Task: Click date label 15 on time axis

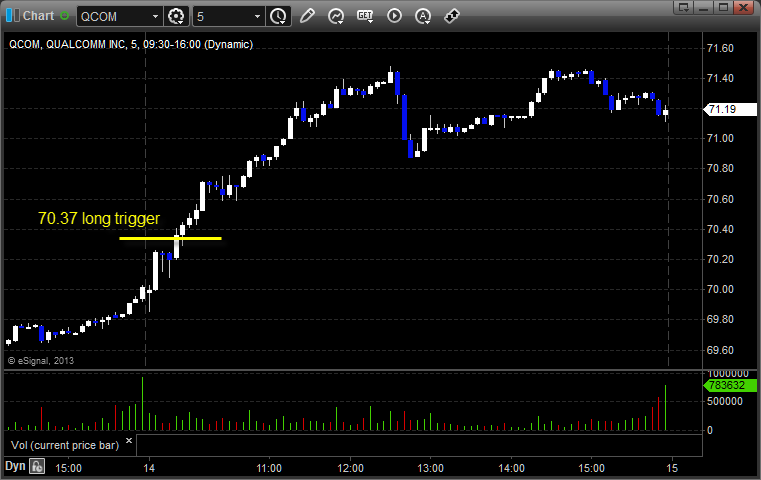Action: [672, 468]
